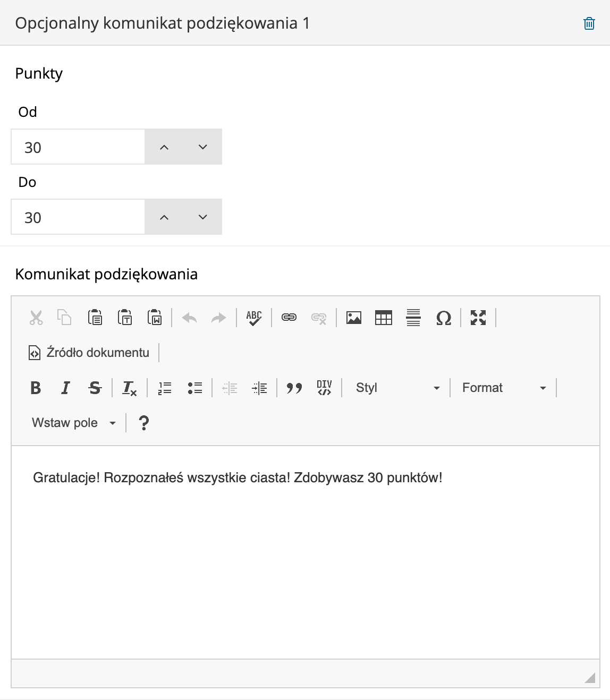Click the Cut scissors icon
This screenshot has height=700, width=610.
point(36,318)
